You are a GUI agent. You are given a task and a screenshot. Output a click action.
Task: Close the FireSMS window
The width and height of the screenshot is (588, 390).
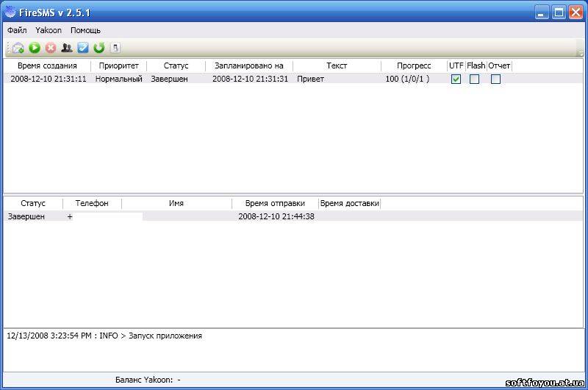(x=576, y=13)
